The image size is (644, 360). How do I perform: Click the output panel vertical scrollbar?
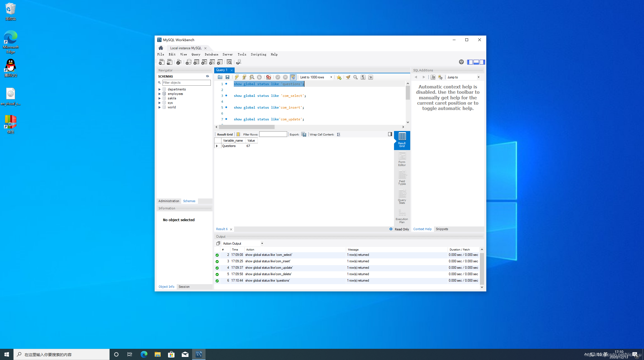click(x=482, y=268)
